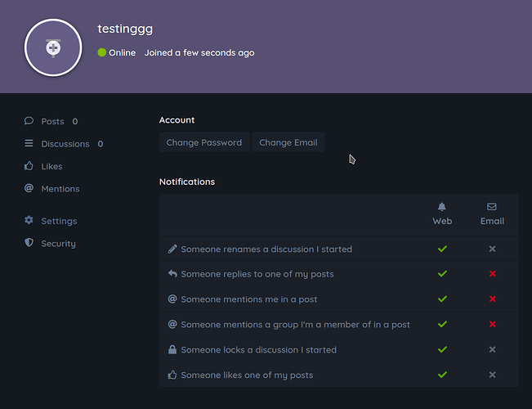Open the Mentions section
Viewport: 532px width, 409px height.
pyautogui.click(x=52, y=188)
